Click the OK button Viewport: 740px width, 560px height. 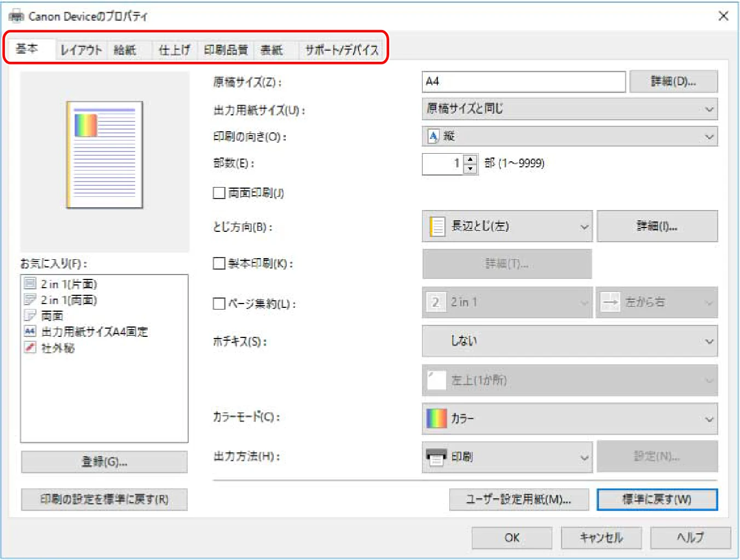[512, 538]
